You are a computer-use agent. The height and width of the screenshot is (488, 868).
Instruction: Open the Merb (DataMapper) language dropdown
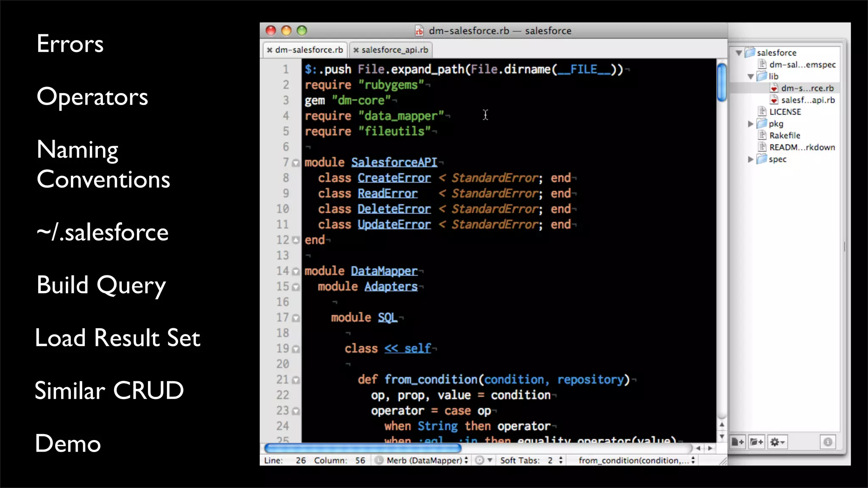tap(424, 460)
